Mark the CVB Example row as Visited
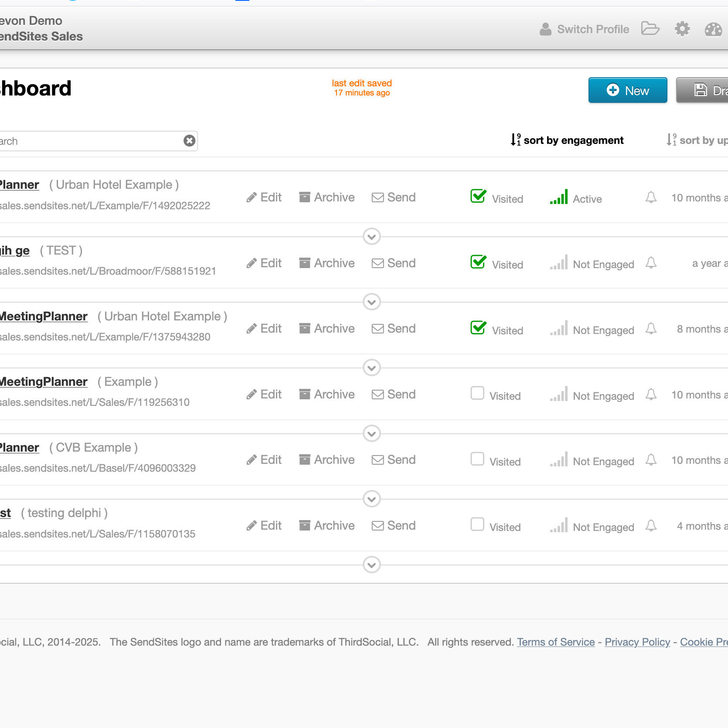The width and height of the screenshot is (728, 728). tap(477, 459)
